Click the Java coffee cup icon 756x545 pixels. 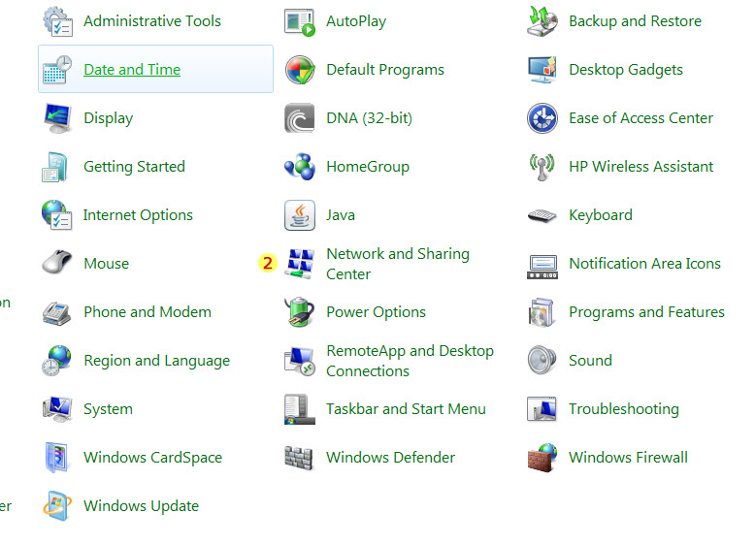click(x=300, y=215)
